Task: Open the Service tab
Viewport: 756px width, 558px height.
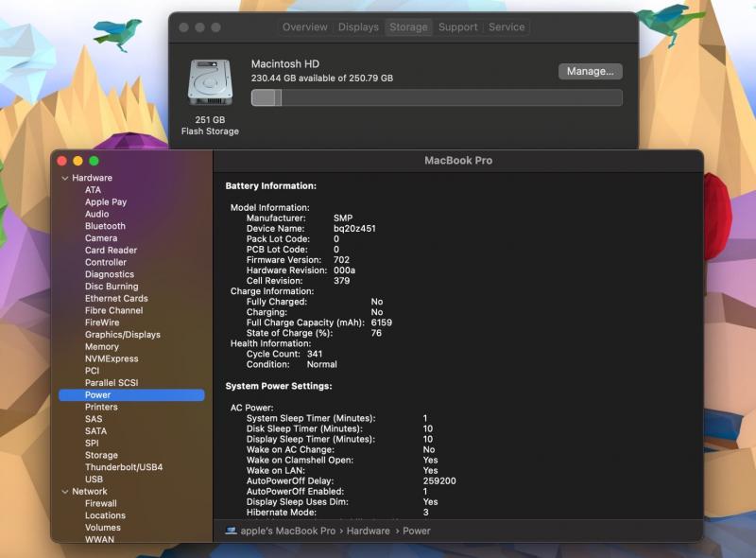Action: [x=507, y=27]
